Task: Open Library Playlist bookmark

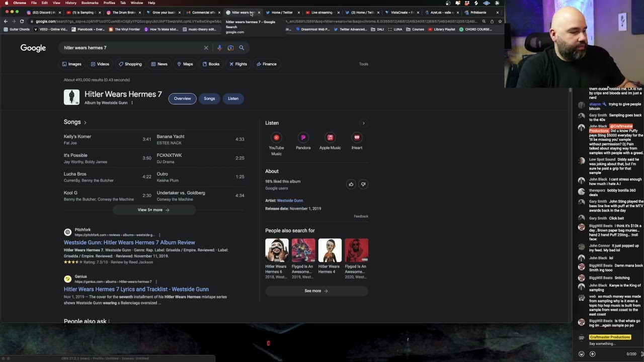Action: click(x=442, y=29)
